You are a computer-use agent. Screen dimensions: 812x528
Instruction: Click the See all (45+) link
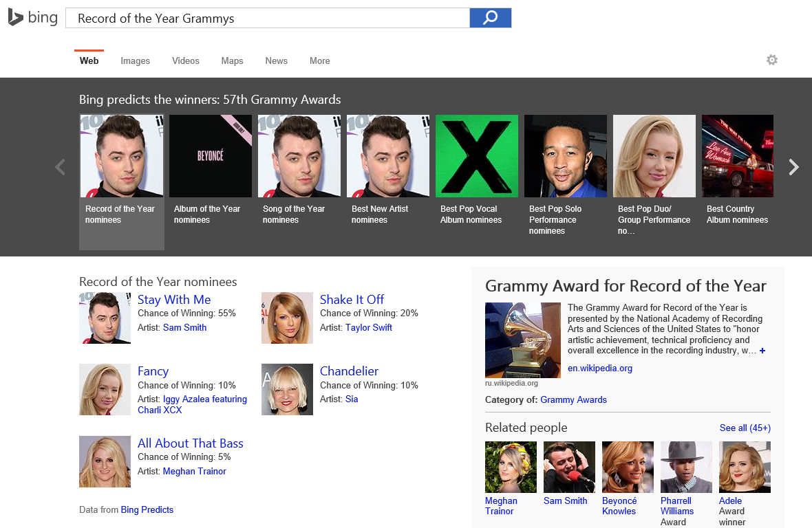745,427
